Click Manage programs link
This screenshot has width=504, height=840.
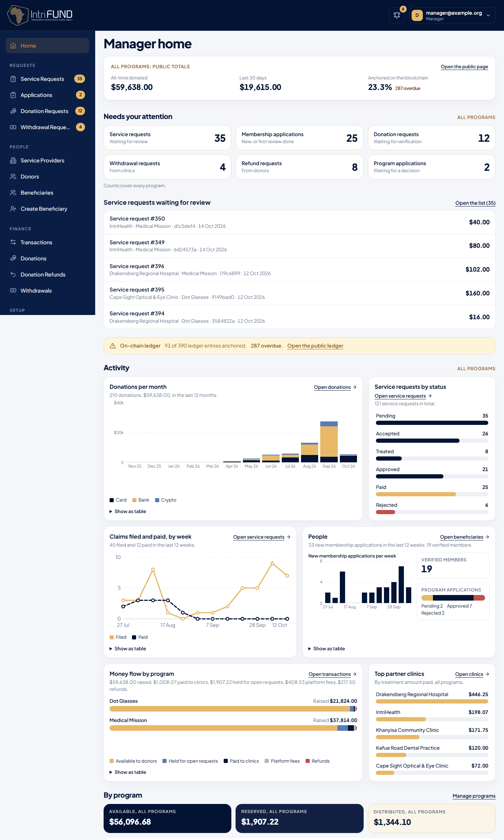pos(474,796)
